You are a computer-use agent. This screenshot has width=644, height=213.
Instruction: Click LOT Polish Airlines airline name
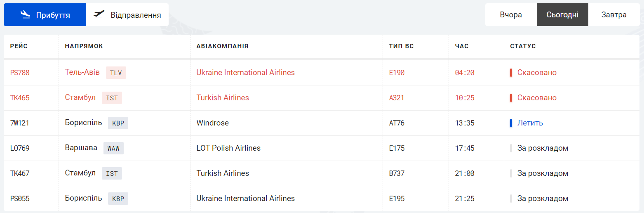[228, 148]
